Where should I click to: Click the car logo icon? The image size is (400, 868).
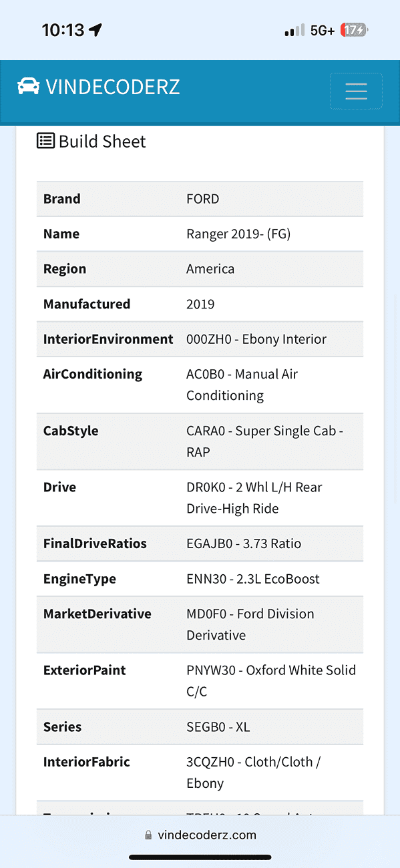click(28, 87)
